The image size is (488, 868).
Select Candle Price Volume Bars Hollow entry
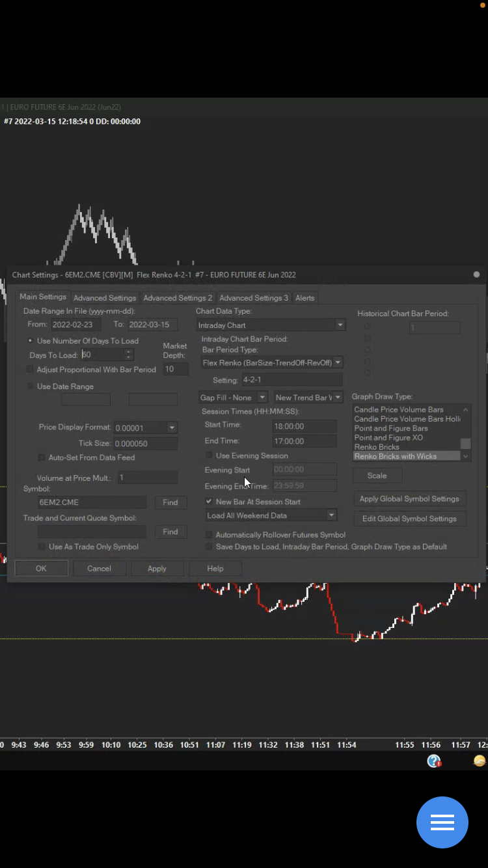[x=407, y=419]
